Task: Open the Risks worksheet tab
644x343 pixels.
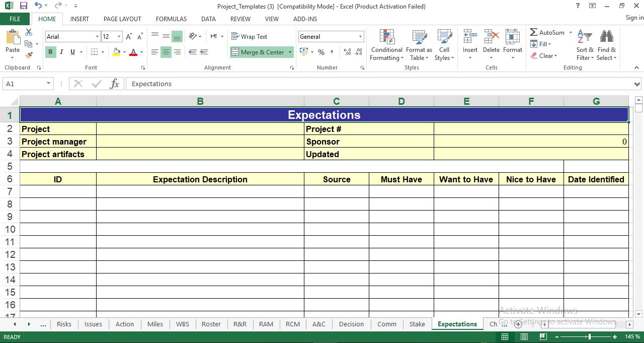Action: point(64,324)
